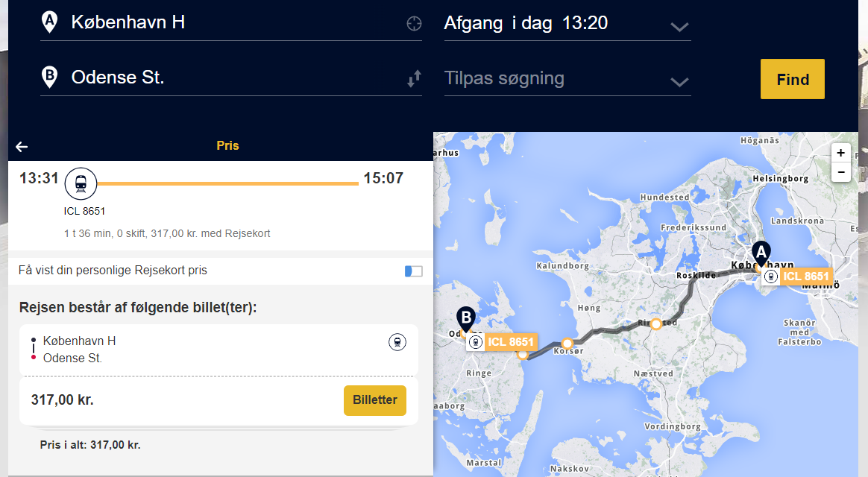The width and height of the screenshot is (868, 477).
Task: Use current location crosshair icon
Action: click(x=414, y=23)
